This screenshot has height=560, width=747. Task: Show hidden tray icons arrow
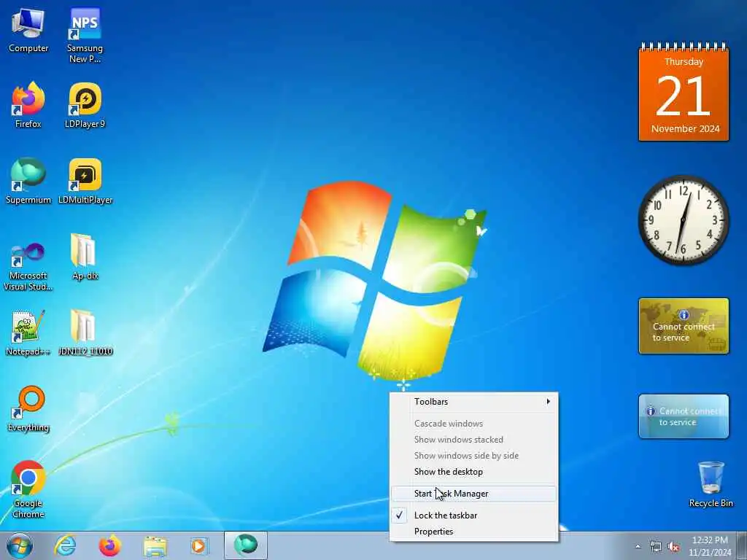click(x=638, y=547)
